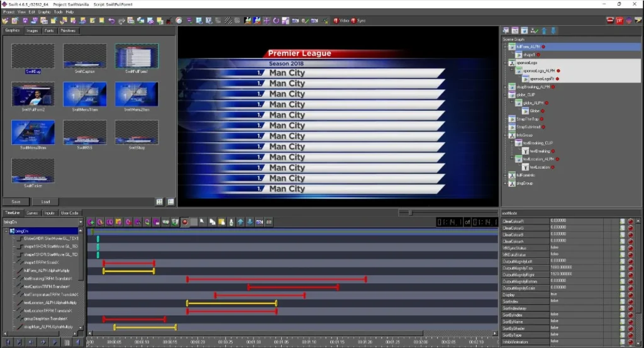The width and height of the screenshot is (644, 348).
Task: Click the Load button under the graphics thumbnails
Action: pos(45,202)
